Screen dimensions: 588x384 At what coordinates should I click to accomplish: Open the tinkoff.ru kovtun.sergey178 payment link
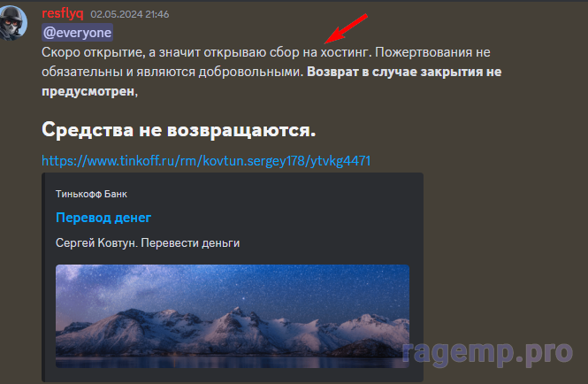(206, 161)
